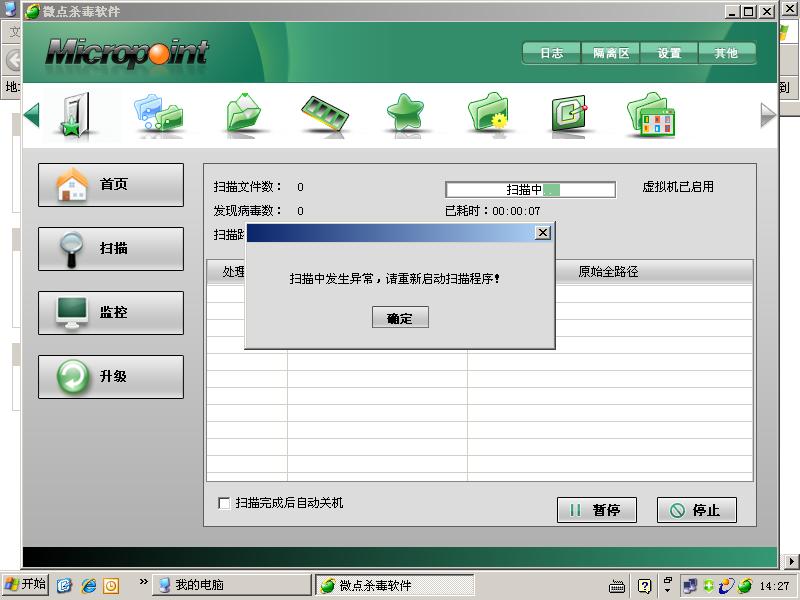
Task: Click the 停止 stop scan button
Action: 696,510
